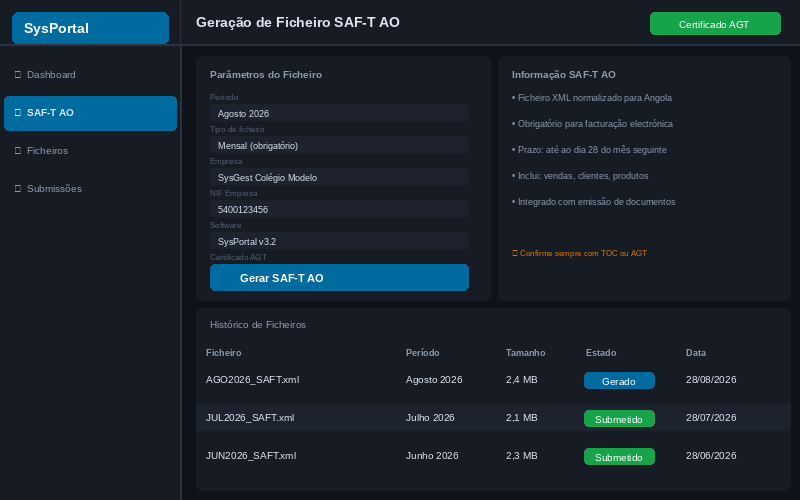The image size is (800, 500).
Task: Click the warning Confirme sempre com TOC ou AGT
Action: click(579, 253)
